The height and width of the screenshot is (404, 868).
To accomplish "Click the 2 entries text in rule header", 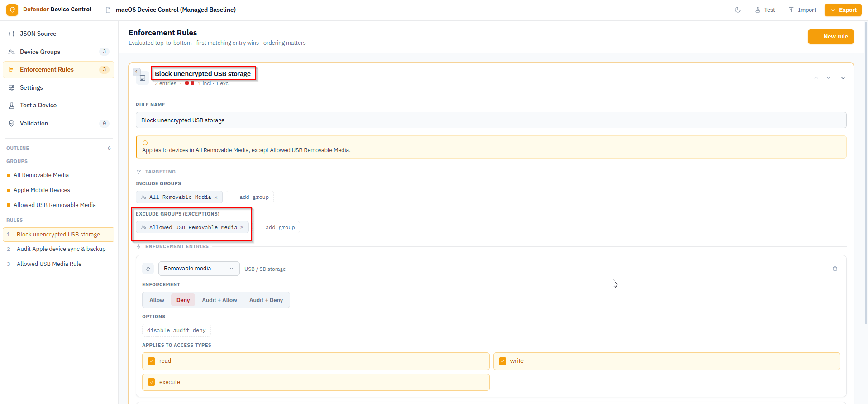I will pyautogui.click(x=166, y=83).
